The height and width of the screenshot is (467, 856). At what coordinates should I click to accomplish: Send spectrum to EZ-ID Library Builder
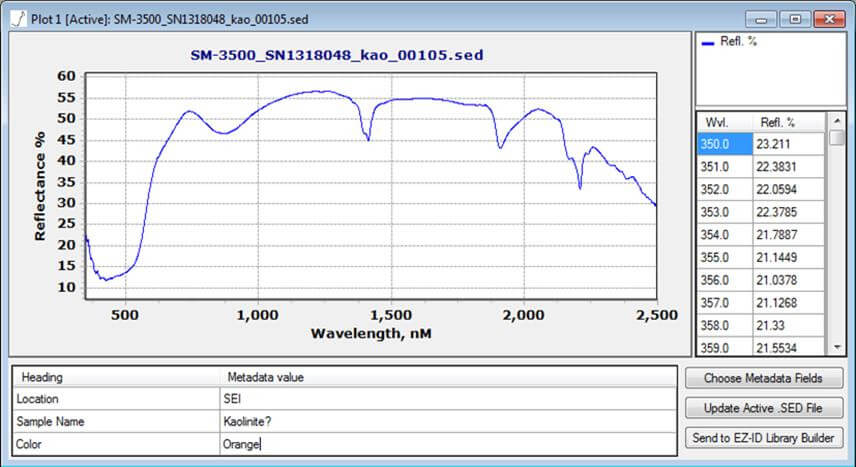pos(765,437)
